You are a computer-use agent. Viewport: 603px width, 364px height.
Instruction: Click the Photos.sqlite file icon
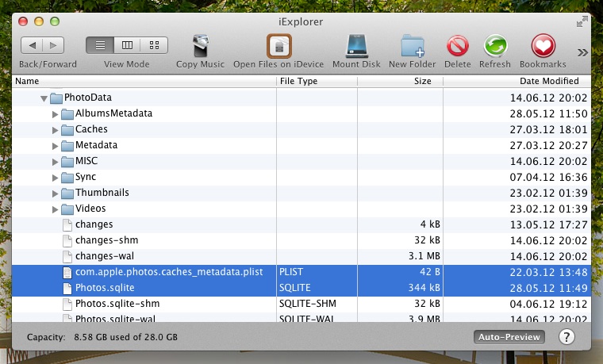(x=67, y=289)
